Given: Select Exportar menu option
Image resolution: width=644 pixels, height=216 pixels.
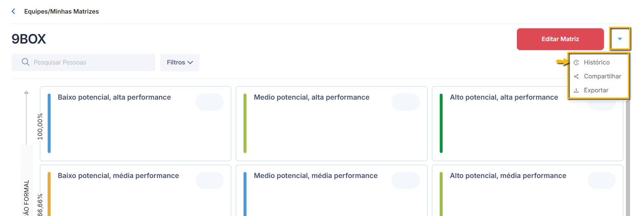Looking at the screenshot, I should tap(596, 90).
